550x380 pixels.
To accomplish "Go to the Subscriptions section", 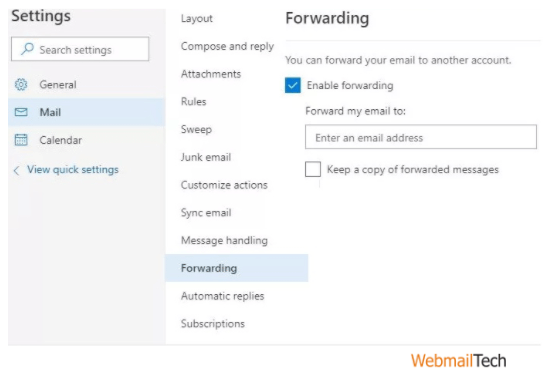I will coord(213,324).
